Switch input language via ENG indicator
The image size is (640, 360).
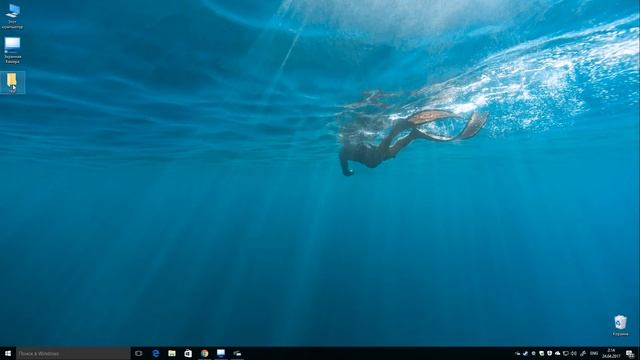(594, 353)
